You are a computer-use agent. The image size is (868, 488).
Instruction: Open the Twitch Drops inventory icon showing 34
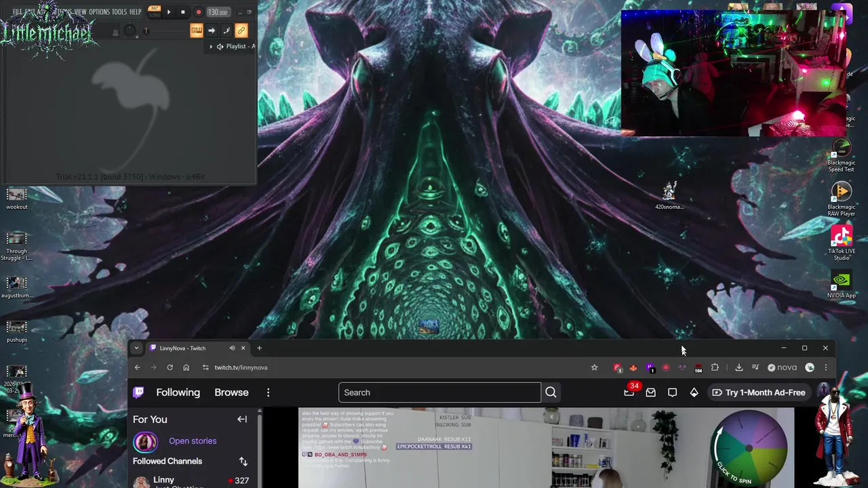point(629,392)
